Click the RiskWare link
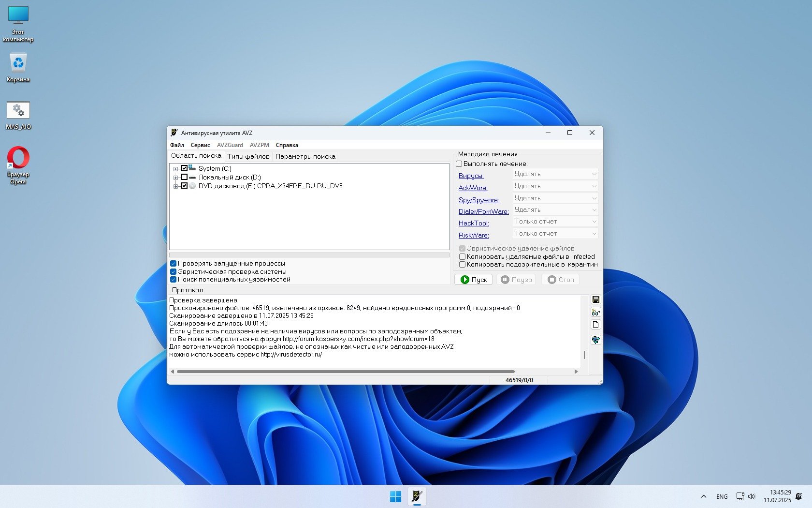Screen dimensions: 812x508 pyautogui.click(x=474, y=235)
